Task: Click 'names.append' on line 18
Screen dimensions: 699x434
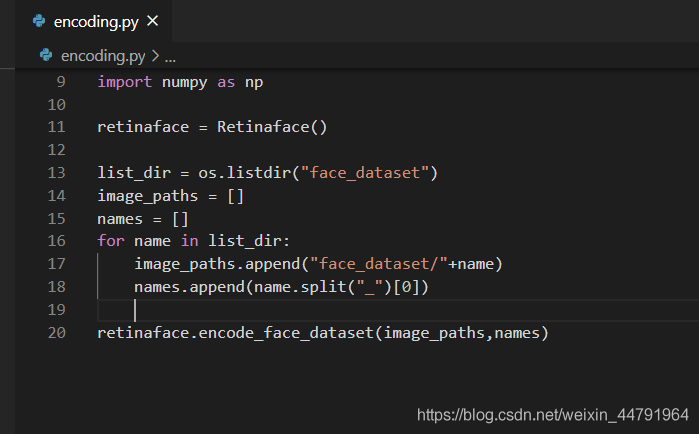Action: click(x=189, y=287)
